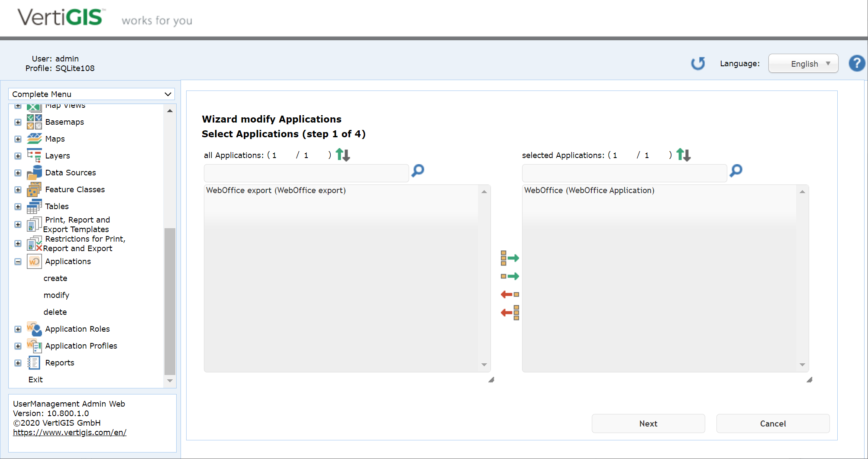Click the refresh icon near Language
Image resolution: width=868 pixels, height=459 pixels.
pyautogui.click(x=698, y=63)
